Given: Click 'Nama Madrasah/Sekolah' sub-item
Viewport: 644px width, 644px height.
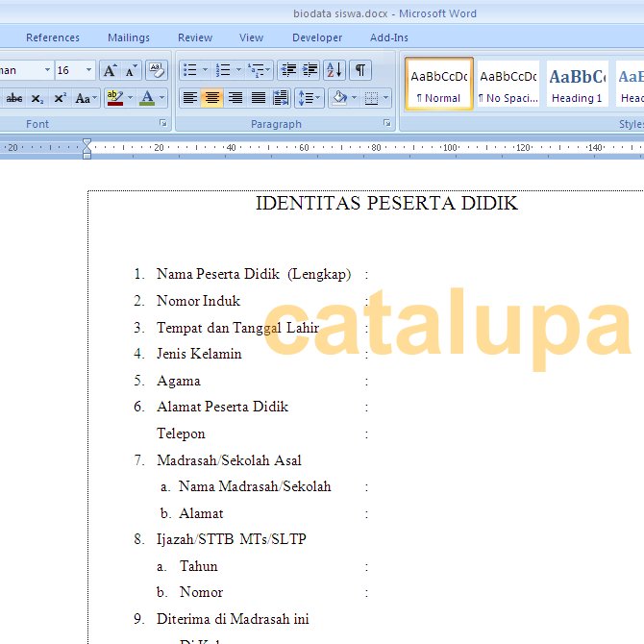Looking at the screenshot, I should point(255,486).
